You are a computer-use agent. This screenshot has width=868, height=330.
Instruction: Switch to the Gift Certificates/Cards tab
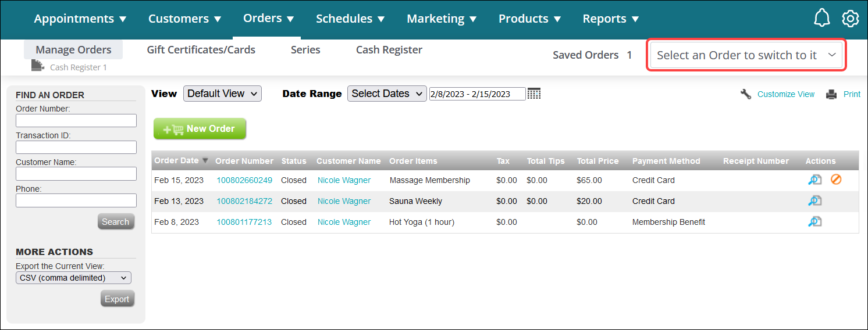tap(201, 50)
